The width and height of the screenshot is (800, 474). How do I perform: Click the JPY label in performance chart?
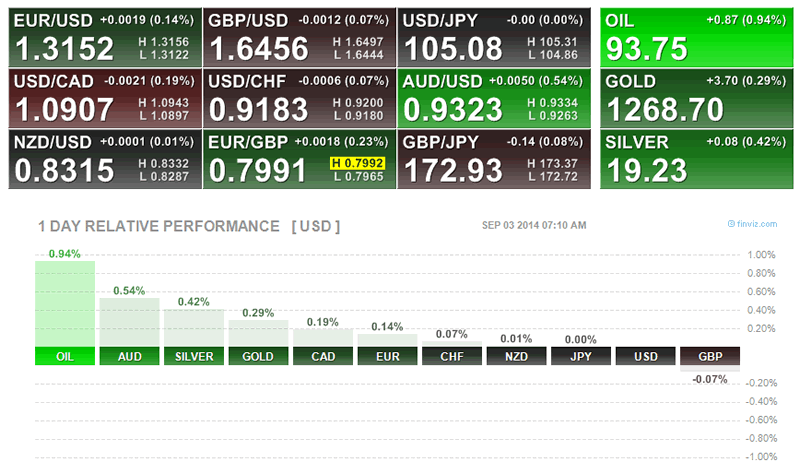(581, 356)
